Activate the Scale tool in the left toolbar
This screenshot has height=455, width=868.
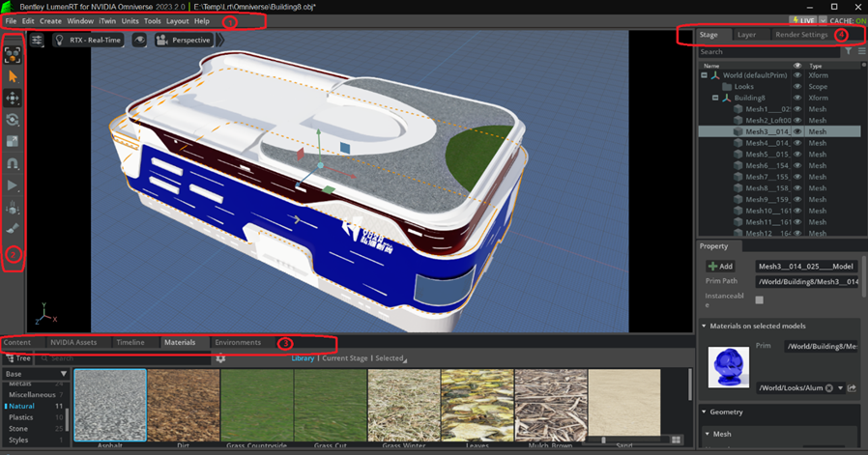[13, 141]
